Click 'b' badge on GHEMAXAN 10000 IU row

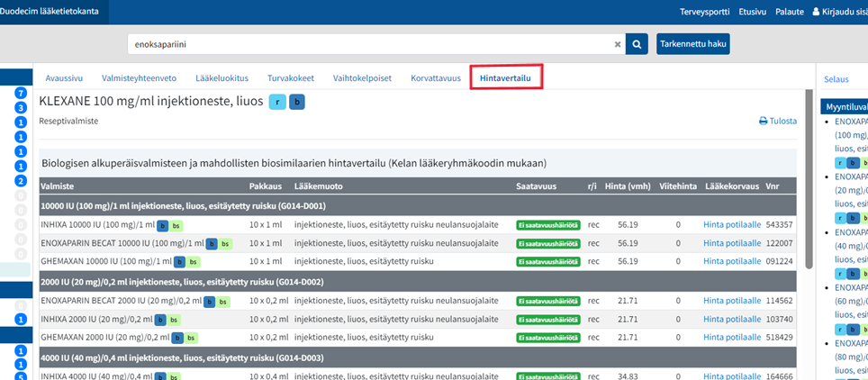pos(179,261)
